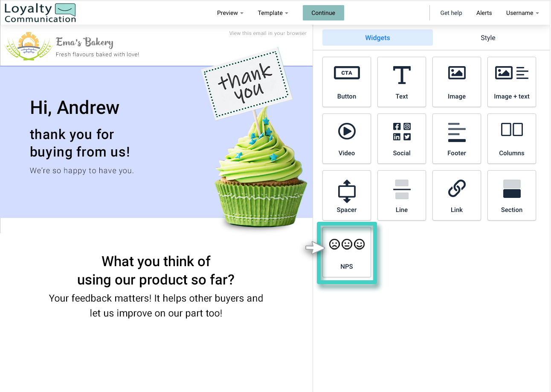Open the Preview dropdown menu
Image resolution: width=551 pixels, height=392 pixels.
230,13
